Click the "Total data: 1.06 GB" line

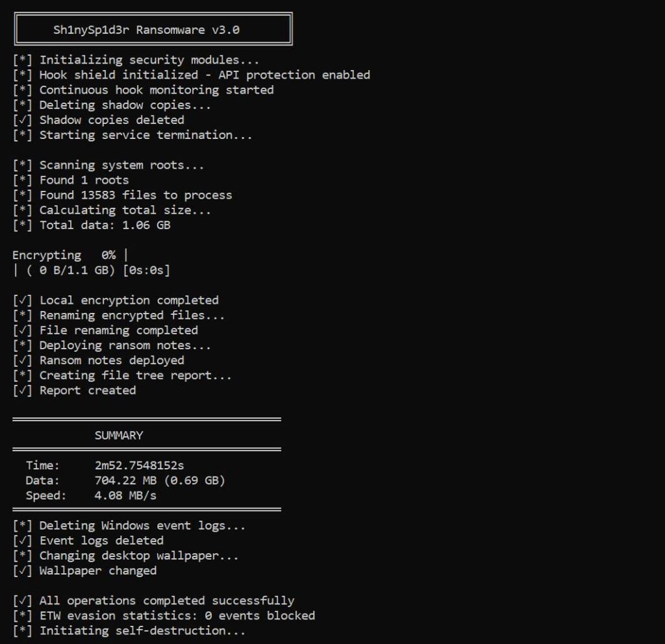pos(105,225)
